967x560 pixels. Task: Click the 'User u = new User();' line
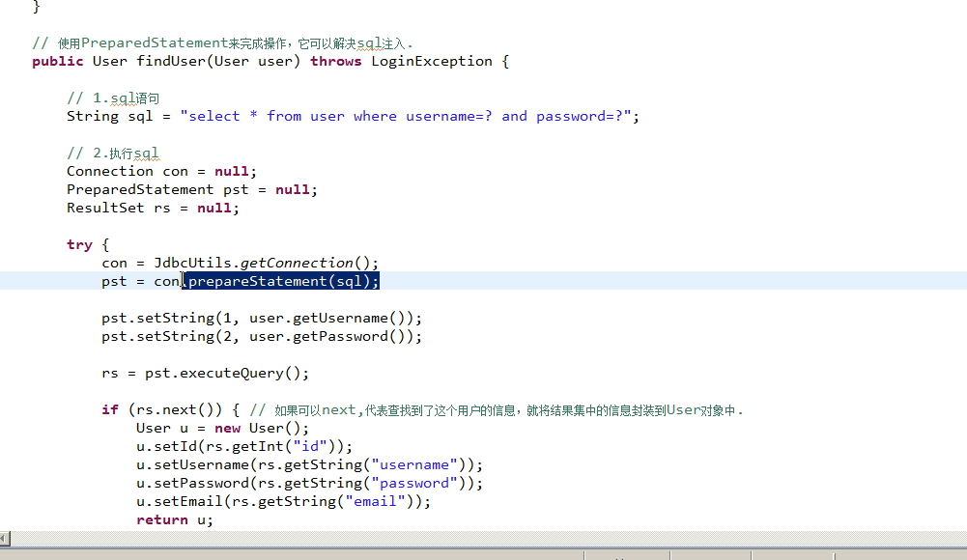pos(222,428)
